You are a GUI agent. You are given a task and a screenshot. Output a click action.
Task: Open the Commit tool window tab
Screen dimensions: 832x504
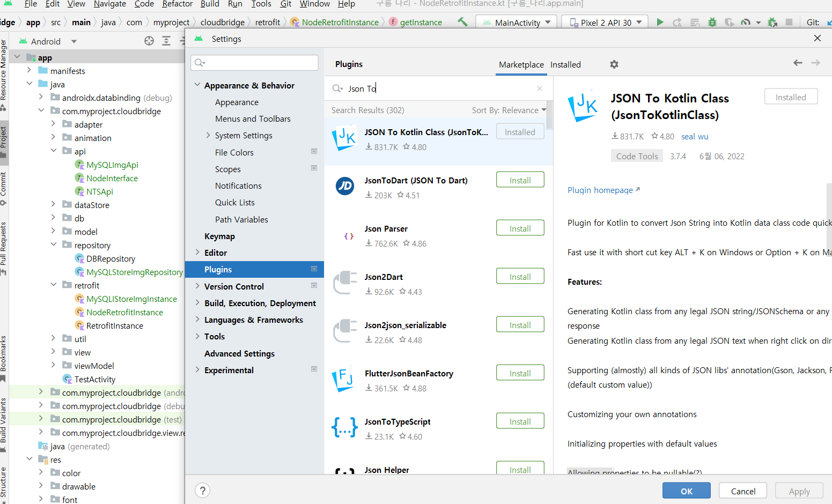click(4, 189)
